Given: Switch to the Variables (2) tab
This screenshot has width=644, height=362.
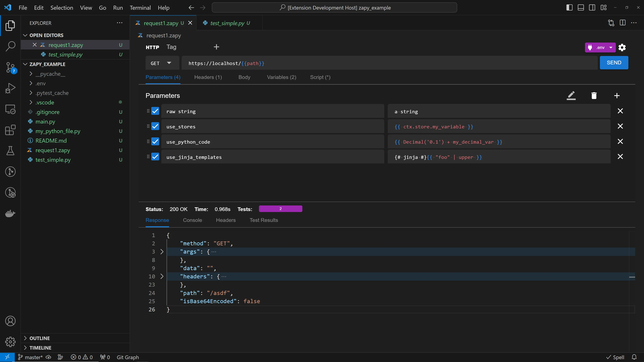Looking at the screenshot, I should click(281, 77).
